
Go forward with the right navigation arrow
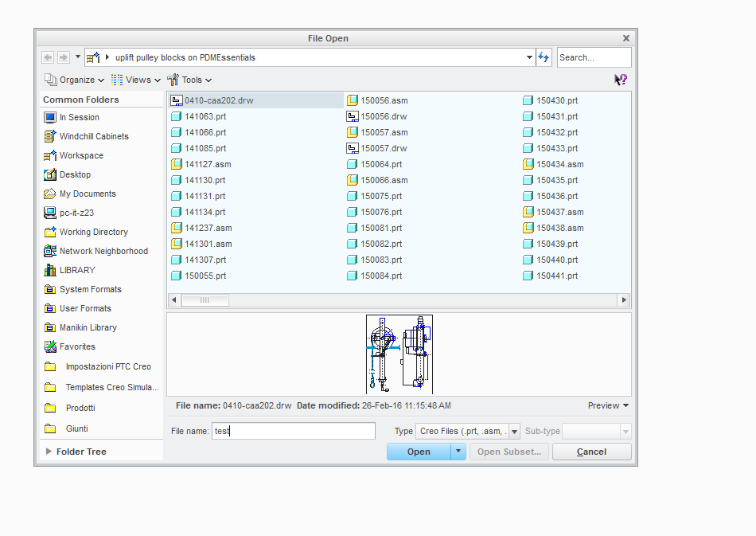pos(63,57)
